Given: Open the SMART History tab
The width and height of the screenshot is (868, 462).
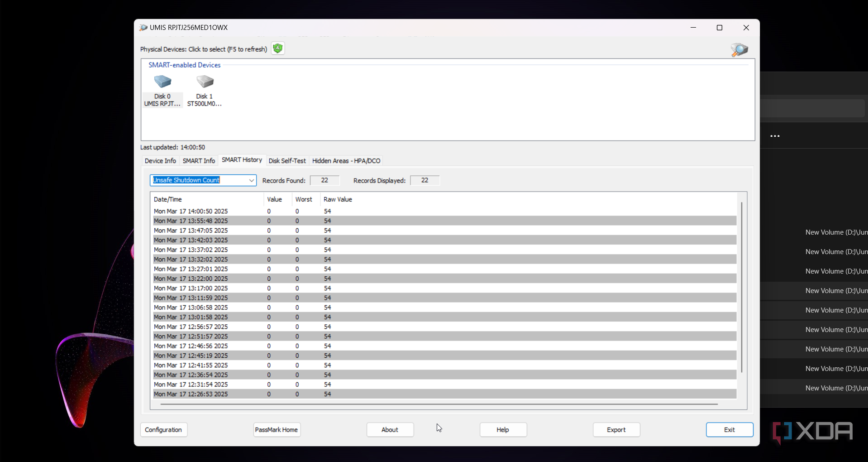Looking at the screenshot, I should point(242,160).
